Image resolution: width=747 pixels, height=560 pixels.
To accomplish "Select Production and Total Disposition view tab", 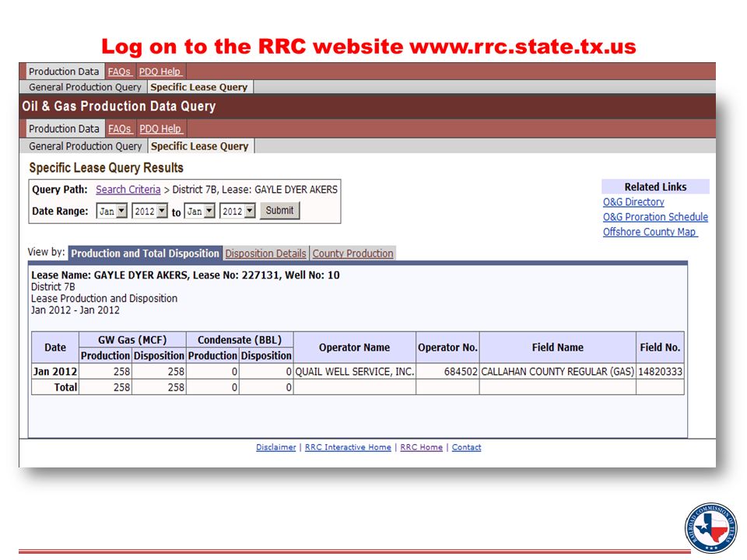I will (x=145, y=254).
